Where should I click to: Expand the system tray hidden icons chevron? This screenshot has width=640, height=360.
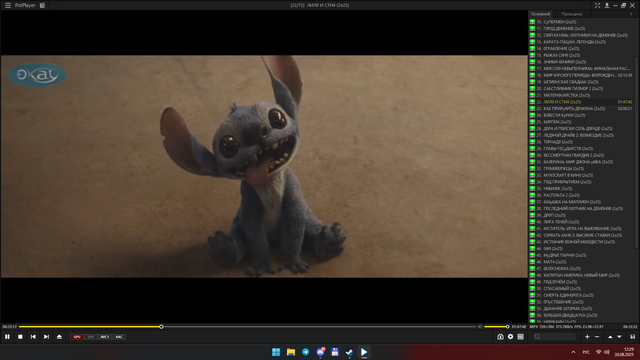573,352
